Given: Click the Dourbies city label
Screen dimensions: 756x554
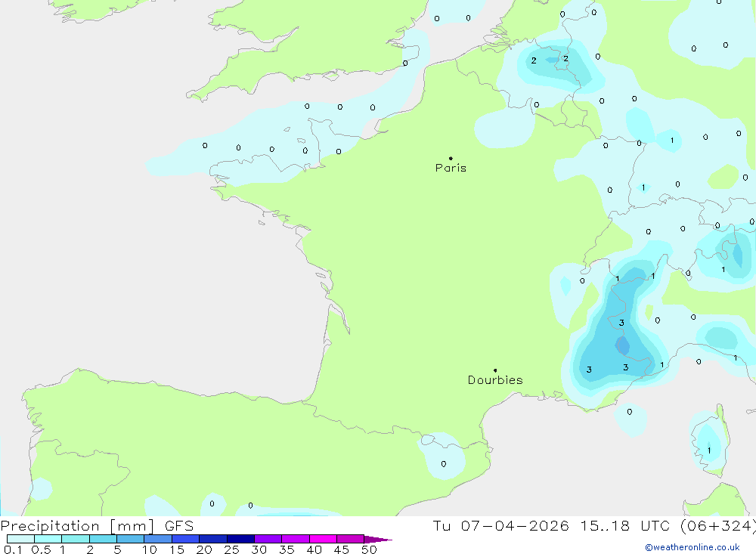Looking at the screenshot, I should point(495,380).
